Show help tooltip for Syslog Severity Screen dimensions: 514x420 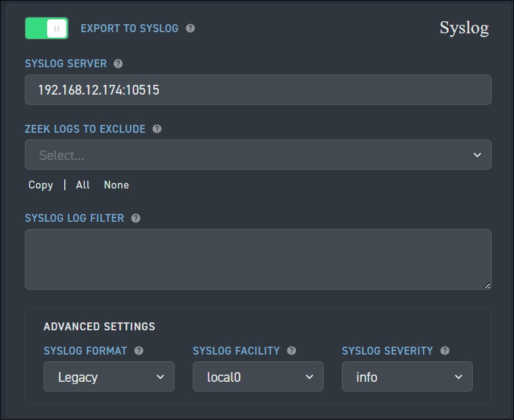point(445,351)
